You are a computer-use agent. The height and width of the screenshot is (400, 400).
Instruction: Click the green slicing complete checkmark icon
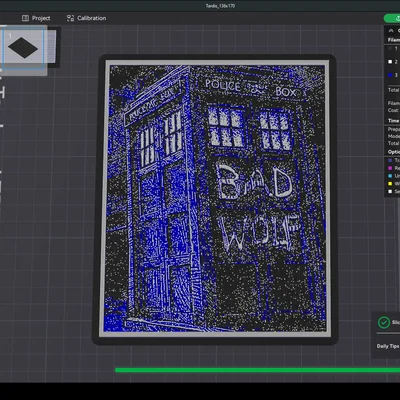coord(384,322)
